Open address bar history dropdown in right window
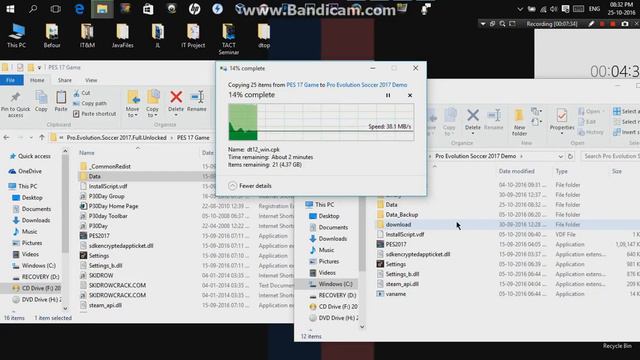 (560, 156)
